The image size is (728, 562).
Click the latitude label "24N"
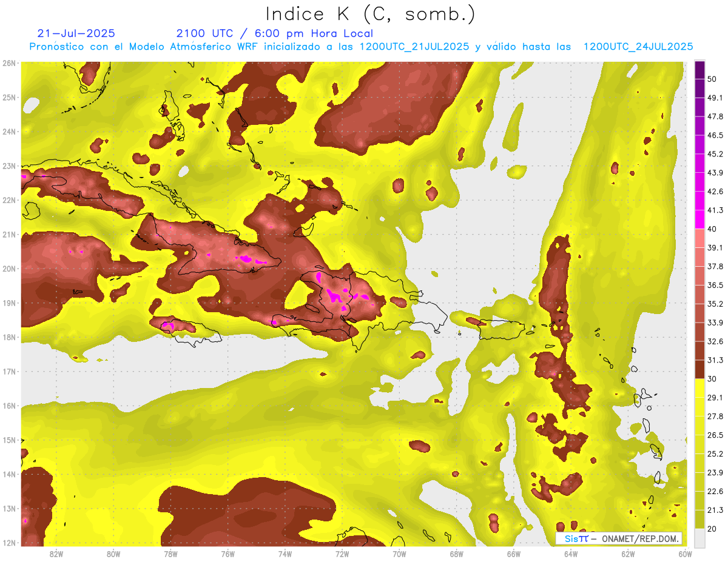click(x=9, y=132)
